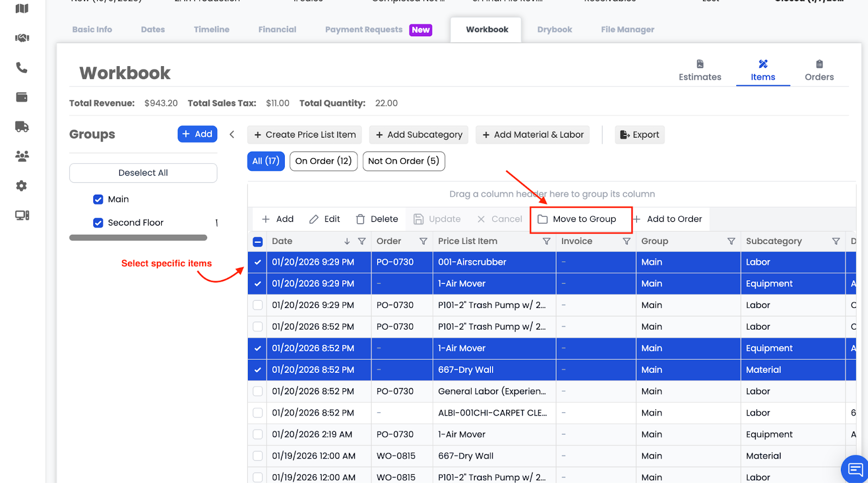Open settings gear icon in sidebar

coord(22,186)
